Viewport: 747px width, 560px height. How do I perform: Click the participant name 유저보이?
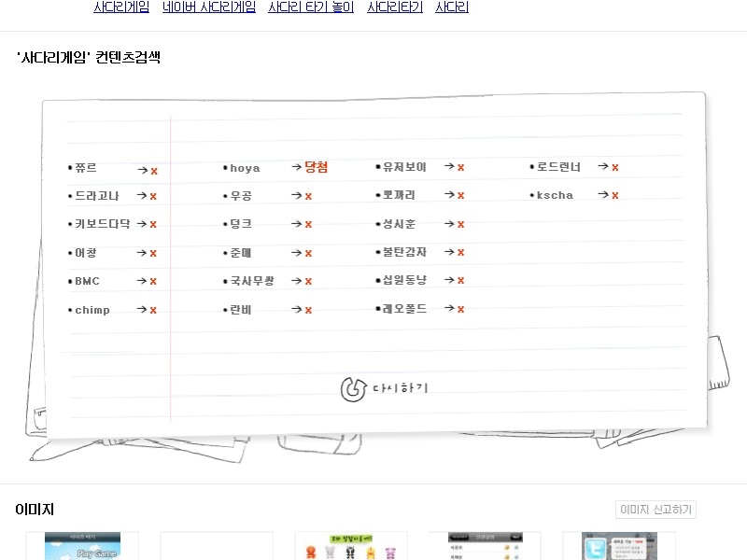coord(404,167)
